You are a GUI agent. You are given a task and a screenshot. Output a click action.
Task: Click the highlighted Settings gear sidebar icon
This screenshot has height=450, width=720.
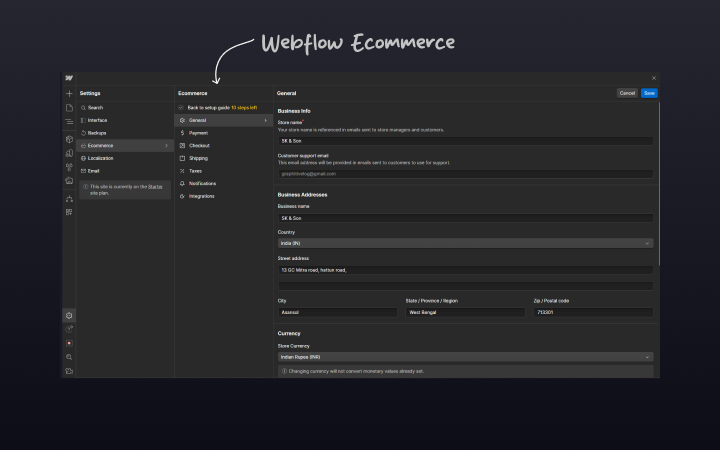(69, 315)
